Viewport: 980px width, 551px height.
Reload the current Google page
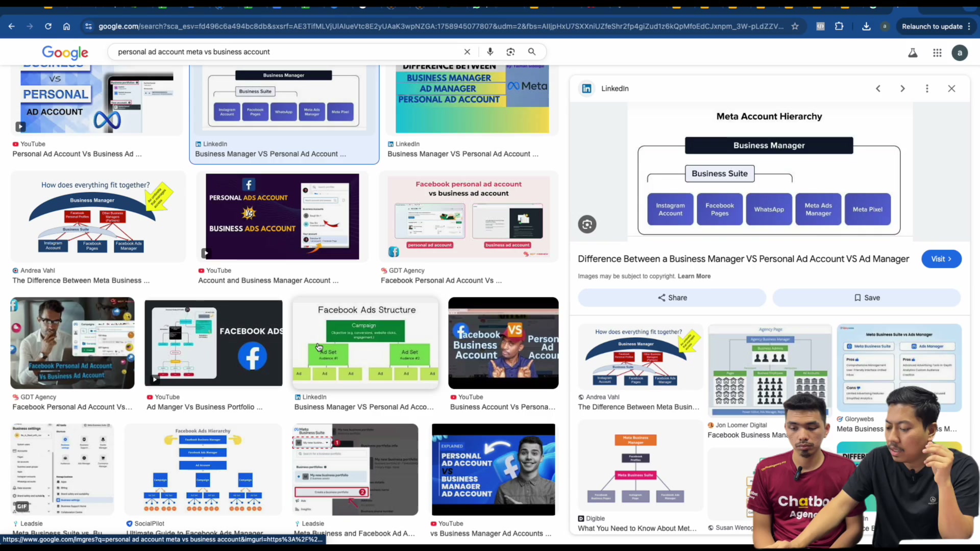[48, 26]
